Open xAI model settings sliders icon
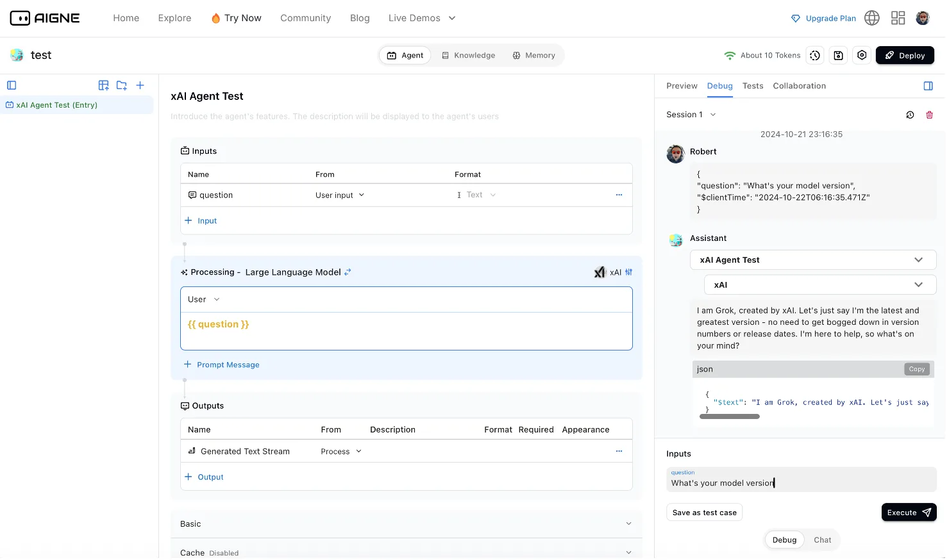The image size is (949, 560). [629, 272]
